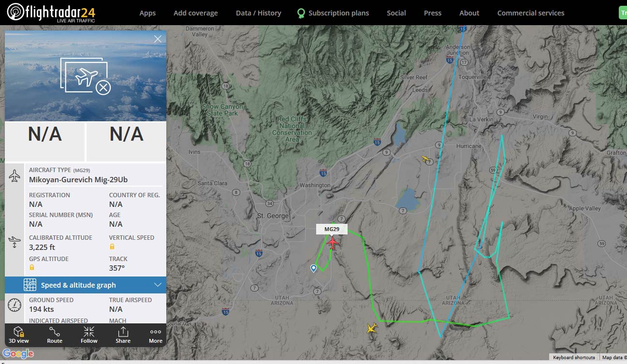Click the 357° track value

tap(117, 268)
